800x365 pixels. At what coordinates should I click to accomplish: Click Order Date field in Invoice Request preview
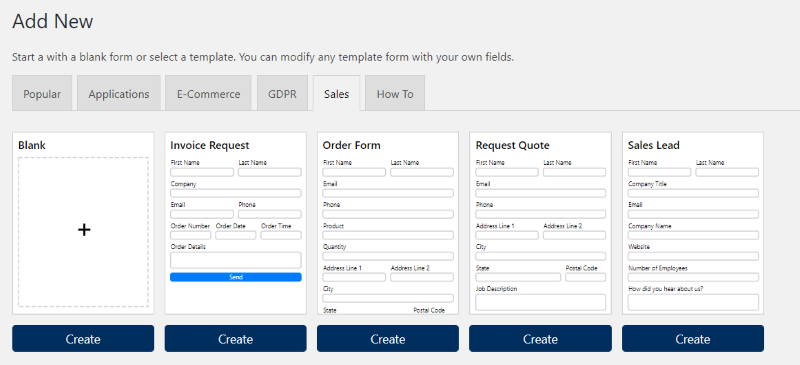point(236,235)
